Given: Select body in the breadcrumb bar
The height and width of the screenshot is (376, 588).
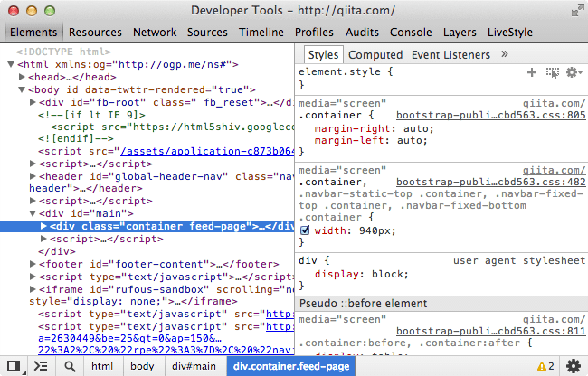Looking at the screenshot, I should click(x=142, y=366).
